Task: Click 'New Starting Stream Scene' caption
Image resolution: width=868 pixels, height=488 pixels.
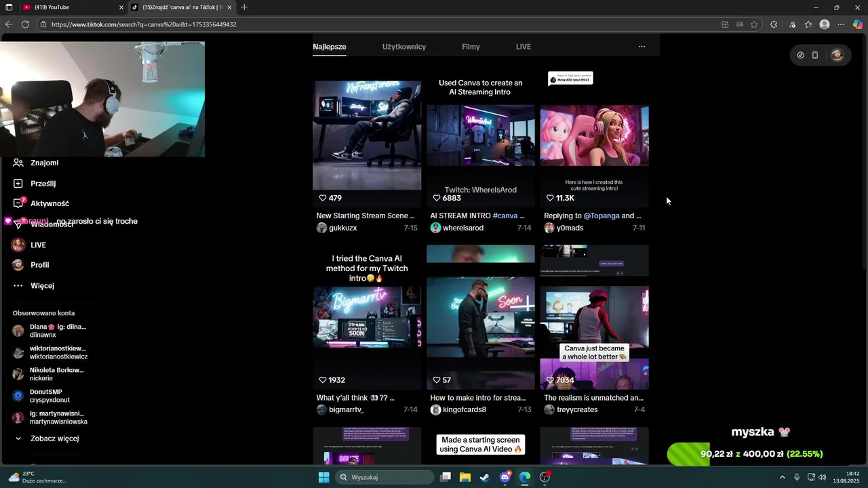Action: tap(366, 216)
